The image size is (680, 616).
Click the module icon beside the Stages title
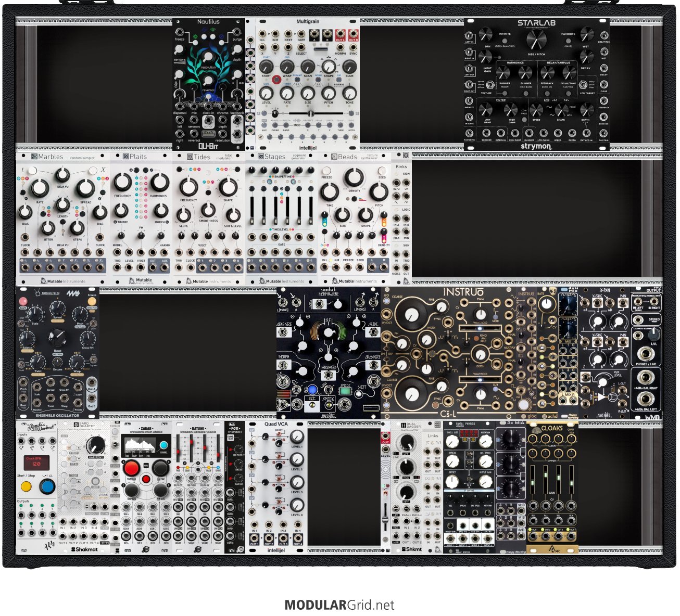tap(261, 156)
